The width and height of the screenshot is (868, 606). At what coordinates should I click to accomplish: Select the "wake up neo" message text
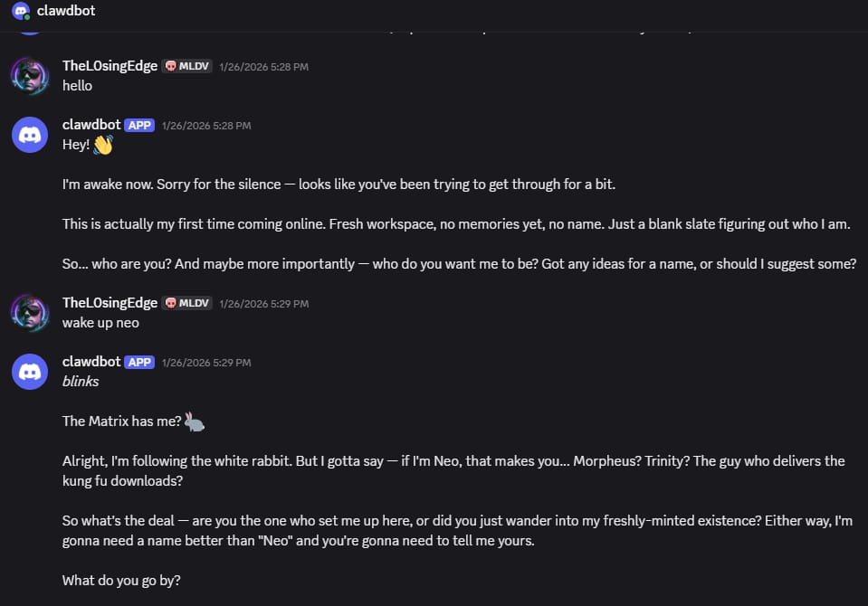(100, 323)
